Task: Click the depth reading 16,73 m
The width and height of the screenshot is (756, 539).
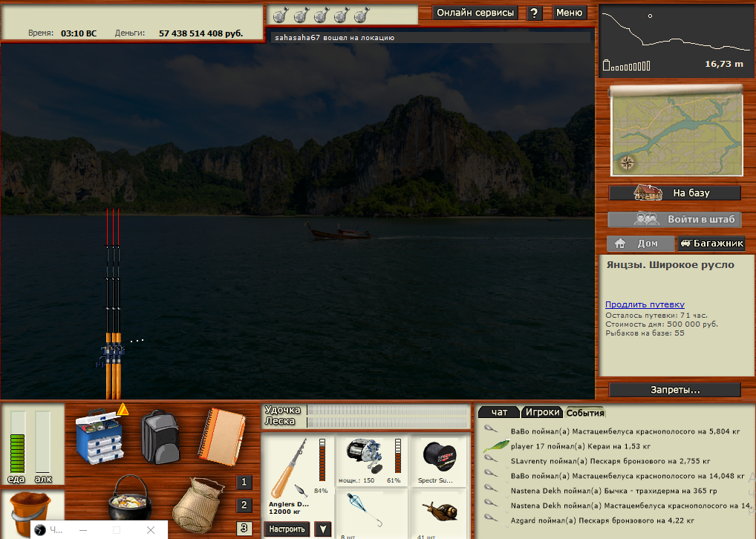Action: pyautogui.click(x=724, y=64)
